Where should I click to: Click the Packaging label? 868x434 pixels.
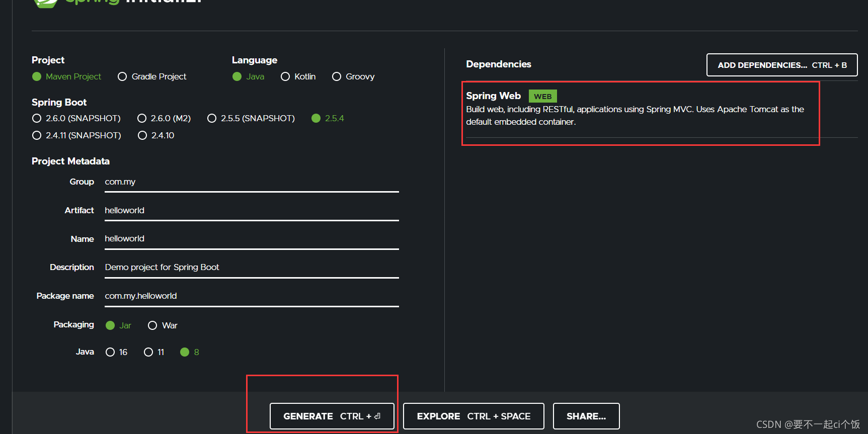pyautogui.click(x=73, y=324)
